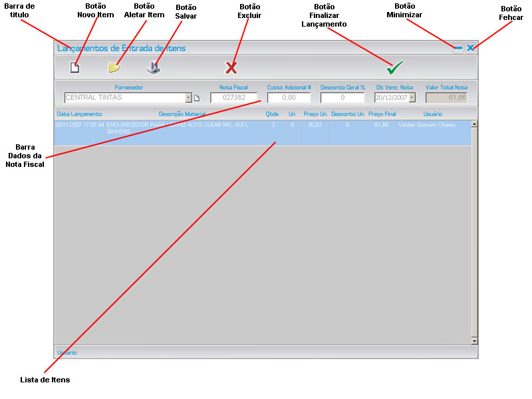Click the list scrollbar down arrow
532x399 pixels.
pyautogui.click(x=474, y=340)
